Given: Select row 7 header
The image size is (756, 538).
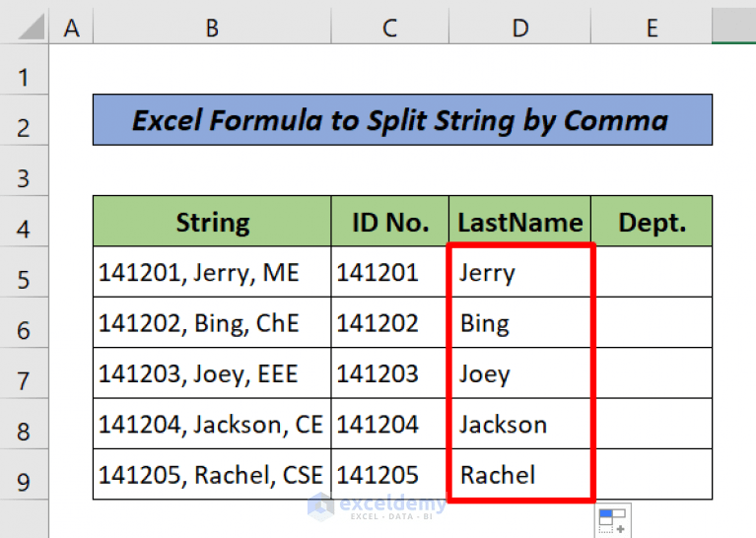Looking at the screenshot, I should tap(24, 373).
